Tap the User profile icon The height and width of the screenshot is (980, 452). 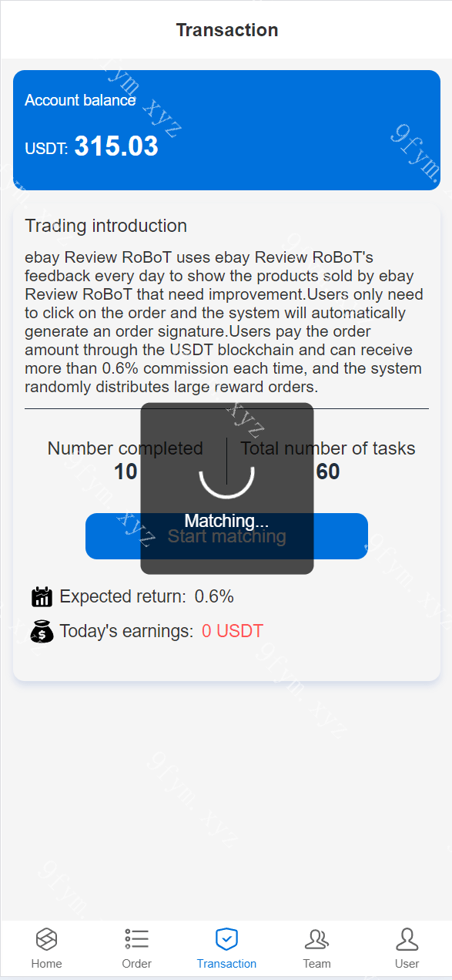[407, 939]
